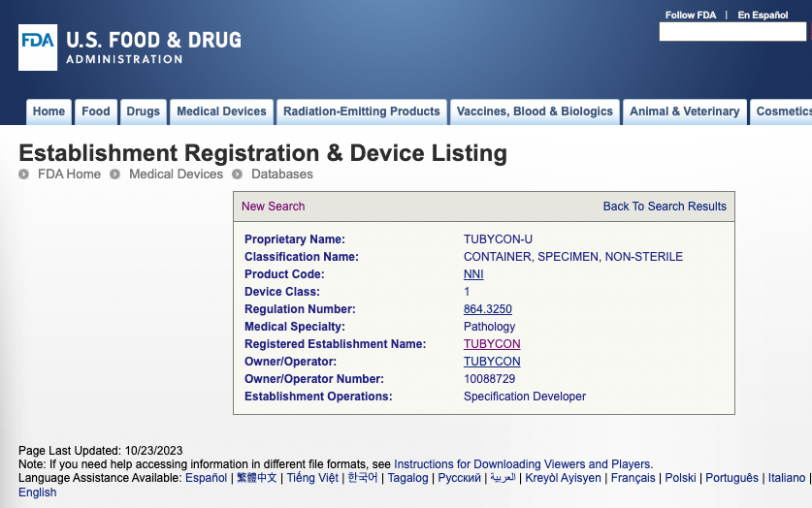The width and height of the screenshot is (812, 508).
Task: Open product code NNI link
Action: tap(473, 274)
